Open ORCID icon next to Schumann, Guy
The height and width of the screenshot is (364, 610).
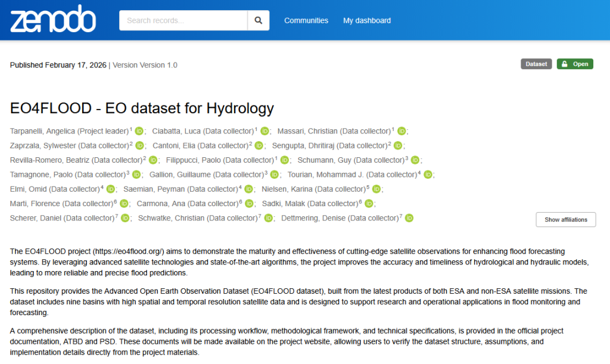pyautogui.click(x=415, y=160)
